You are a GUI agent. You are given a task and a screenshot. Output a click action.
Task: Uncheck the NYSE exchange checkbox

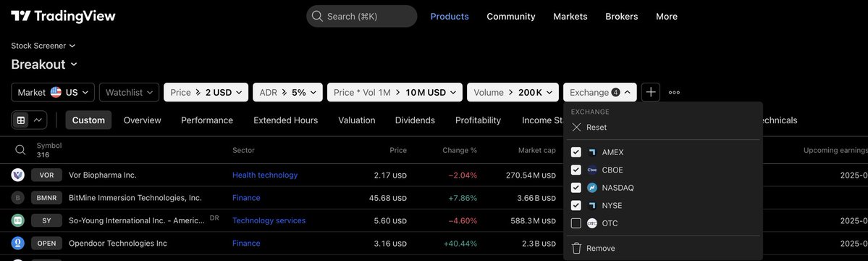click(x=576, y=206)
